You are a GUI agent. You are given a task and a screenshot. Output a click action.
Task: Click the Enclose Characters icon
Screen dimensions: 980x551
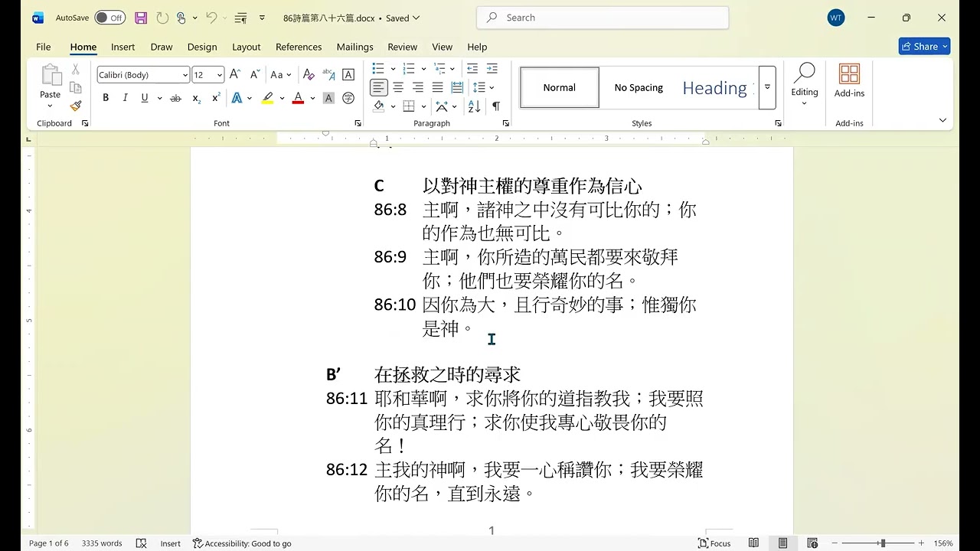click(x=348, y=98)
